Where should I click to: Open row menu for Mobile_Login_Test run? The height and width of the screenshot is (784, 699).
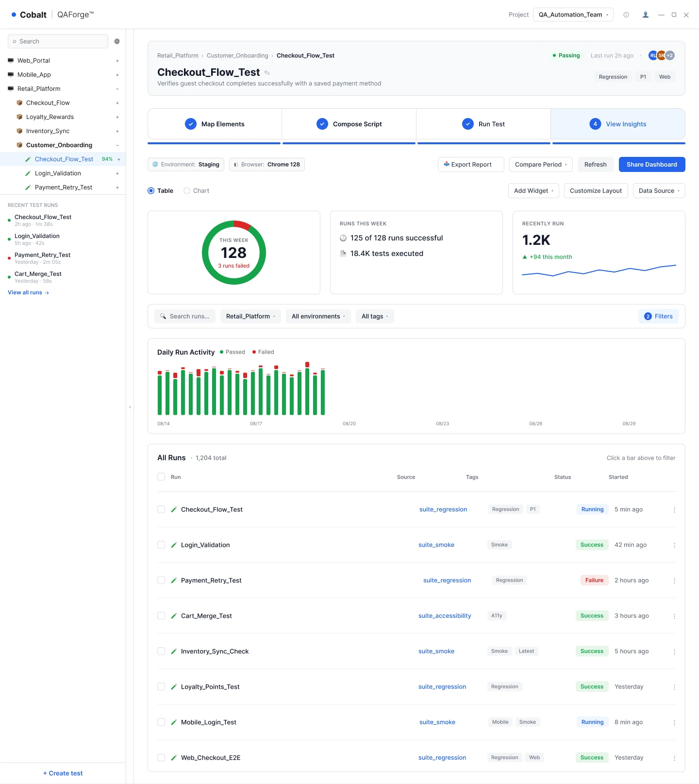[x=674, y=722]
